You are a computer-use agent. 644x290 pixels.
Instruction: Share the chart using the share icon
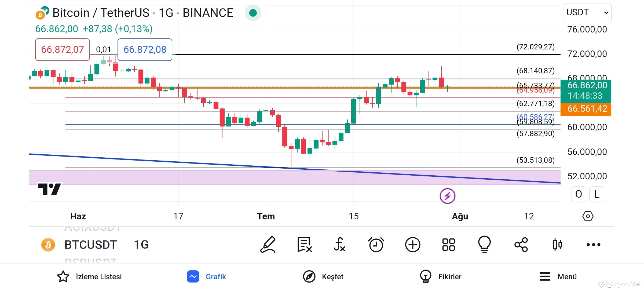click(521, 244)
